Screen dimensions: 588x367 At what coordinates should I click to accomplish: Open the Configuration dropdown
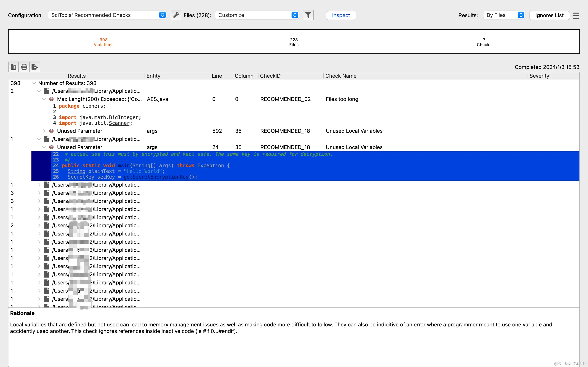107,15
